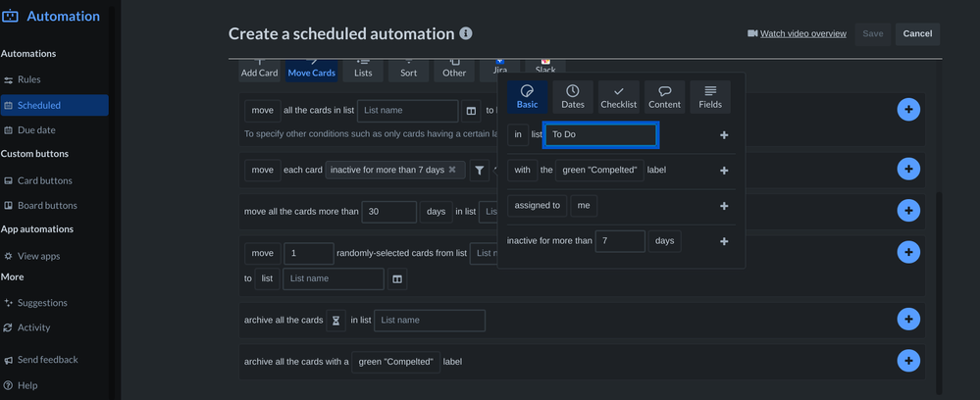Remove the 'inactive for more than 7 days' filter chip
Screen dimensions: 980x400
coord(452,170)
